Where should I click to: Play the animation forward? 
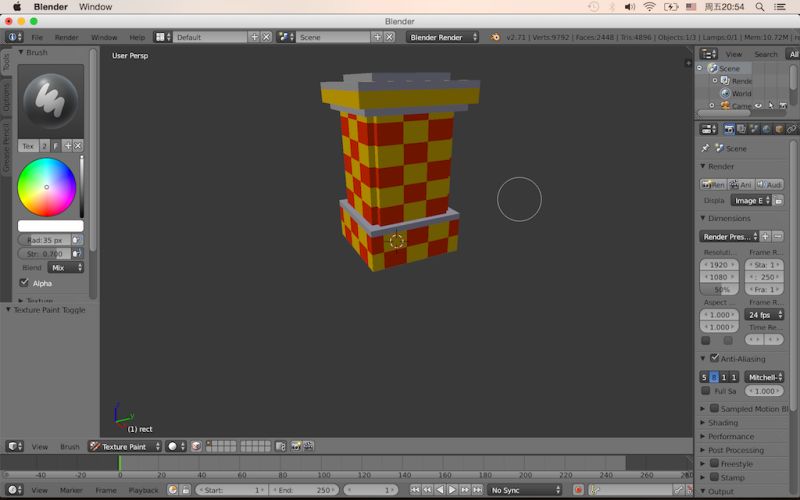pos(452,490)
